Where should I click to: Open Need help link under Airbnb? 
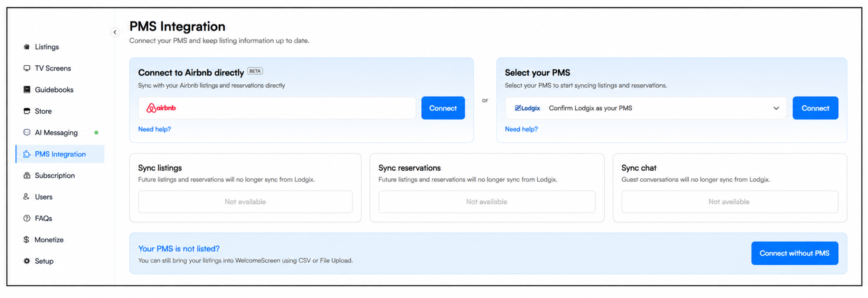(154, 129)
